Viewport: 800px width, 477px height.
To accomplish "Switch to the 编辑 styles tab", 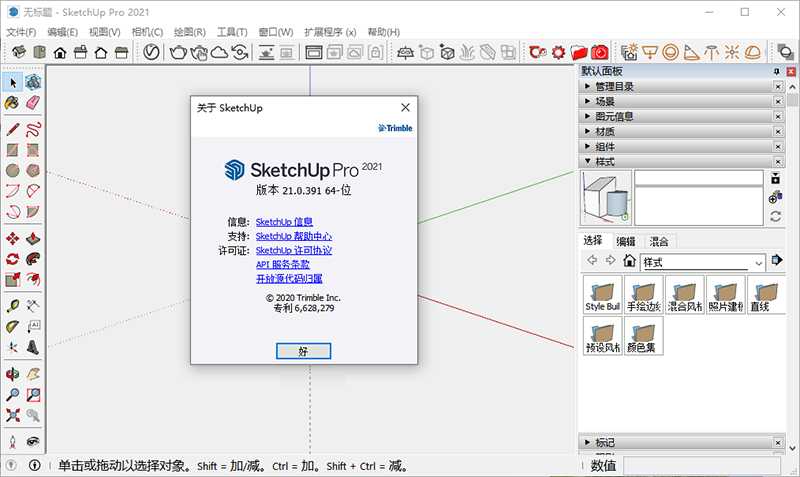I will coord(626,241).
